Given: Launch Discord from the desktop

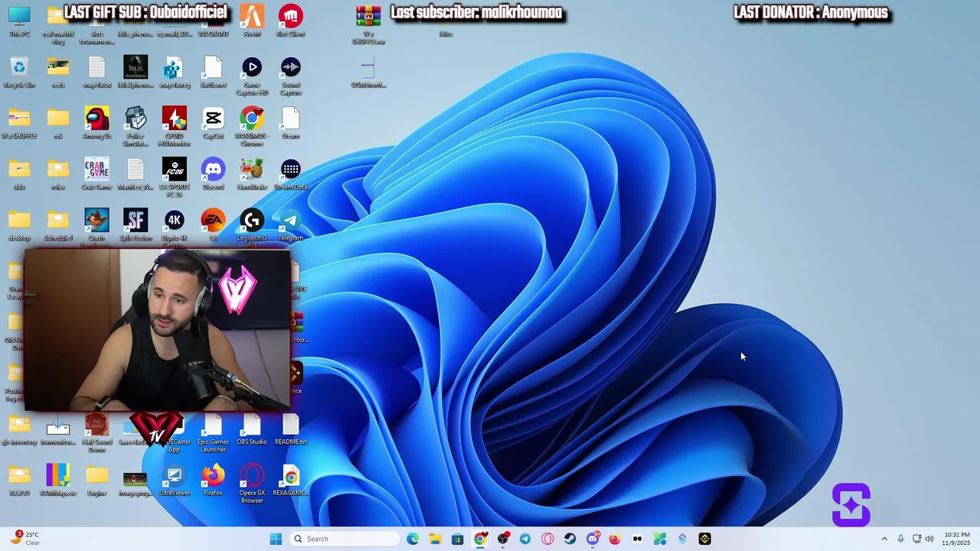Looking at the screenshot, I should coord(213,174).
